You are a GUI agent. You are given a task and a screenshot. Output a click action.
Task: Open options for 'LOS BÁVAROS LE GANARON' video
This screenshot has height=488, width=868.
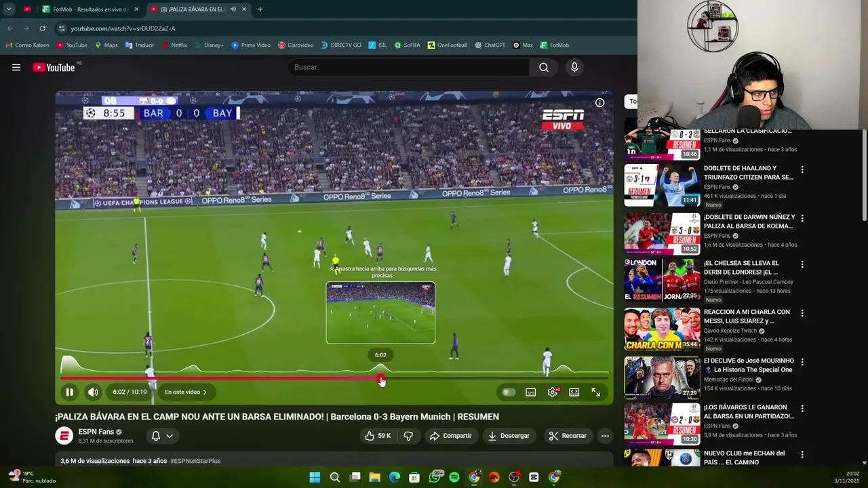click(x=802, y=409)
